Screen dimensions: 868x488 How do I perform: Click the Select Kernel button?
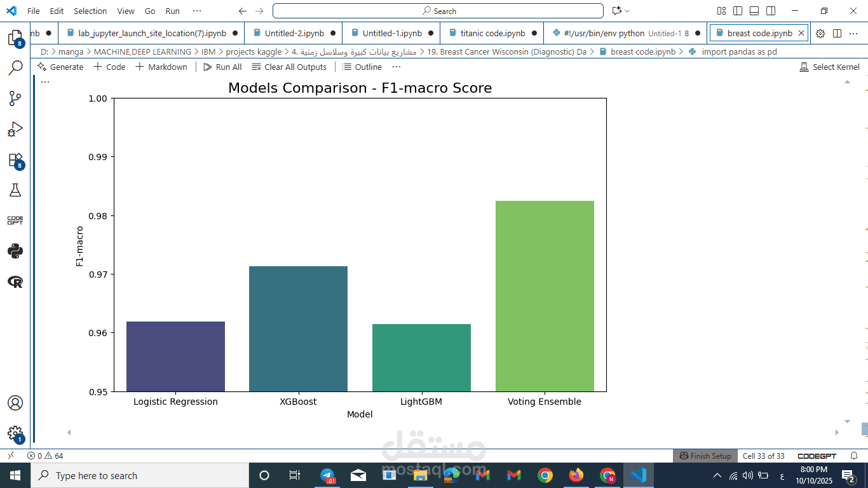tap(829, 67)
